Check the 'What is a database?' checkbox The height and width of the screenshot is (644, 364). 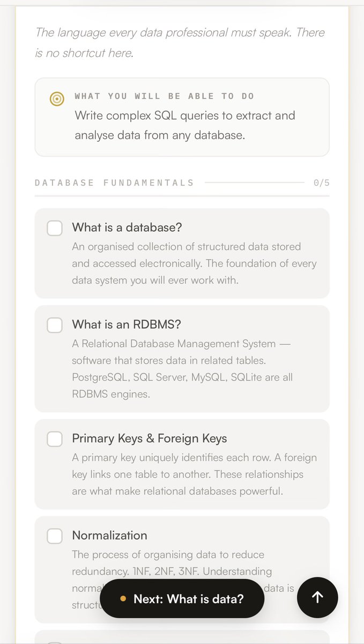coord(55,228)
